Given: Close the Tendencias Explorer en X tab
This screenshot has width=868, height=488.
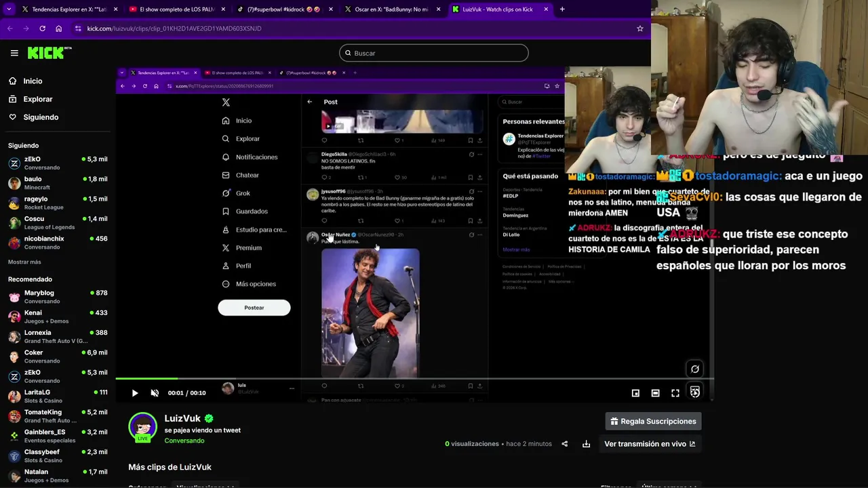Looking at the screenshot, I should click(x=115, y=9).
